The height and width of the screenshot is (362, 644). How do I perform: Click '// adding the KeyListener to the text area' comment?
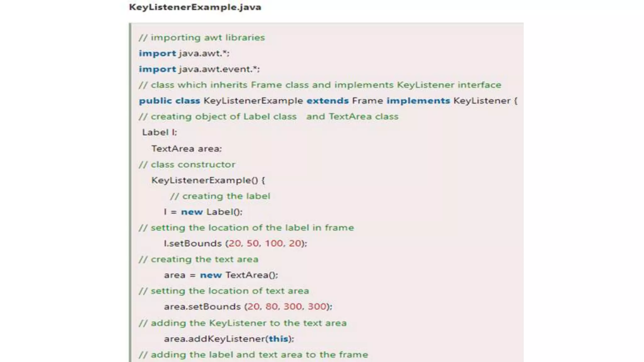tap(242, 323)
